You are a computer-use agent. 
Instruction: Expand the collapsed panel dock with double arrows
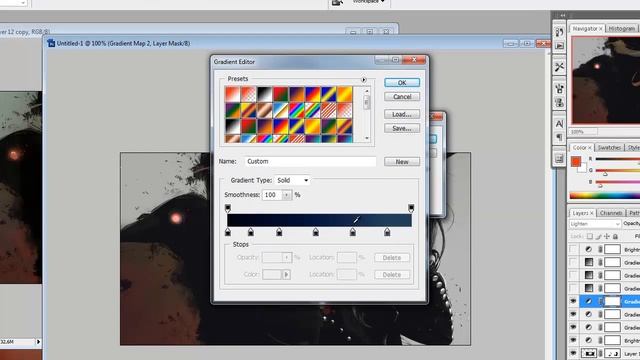[563, 15]
